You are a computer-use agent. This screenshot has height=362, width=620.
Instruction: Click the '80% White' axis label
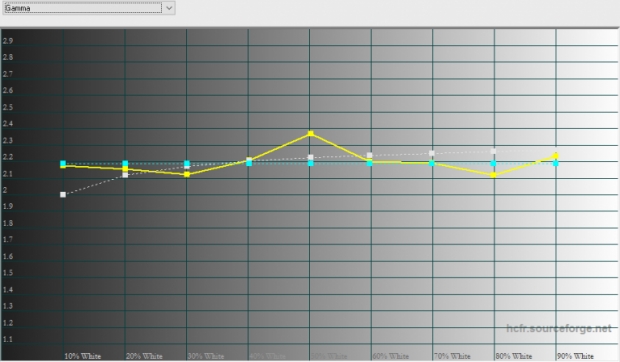[514, 356]
